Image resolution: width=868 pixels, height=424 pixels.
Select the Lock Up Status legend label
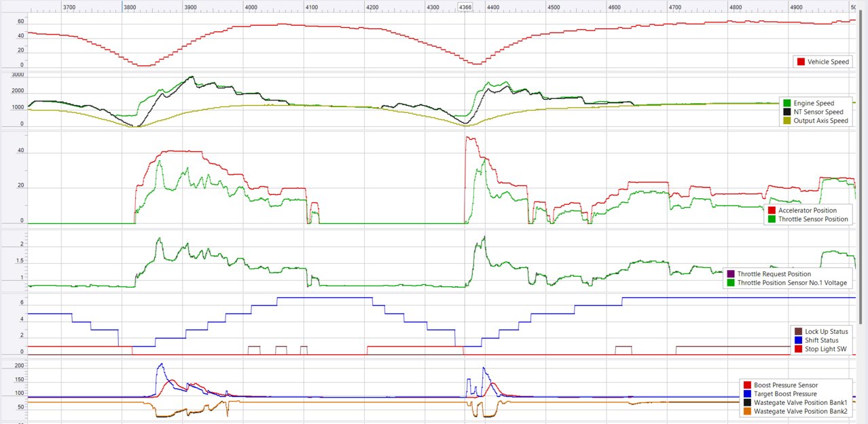pyautogui.click(x=827, y=332)
